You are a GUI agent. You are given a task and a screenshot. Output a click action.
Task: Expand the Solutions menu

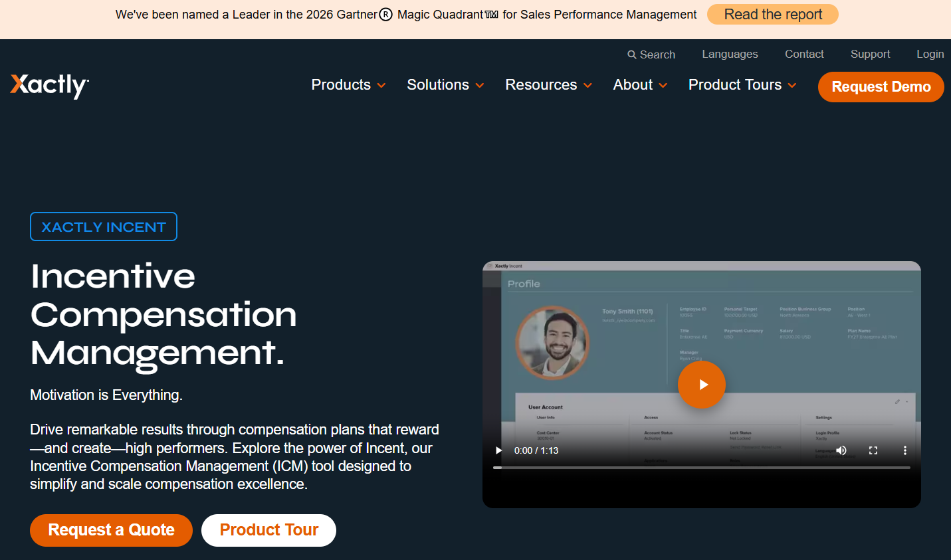445,85
